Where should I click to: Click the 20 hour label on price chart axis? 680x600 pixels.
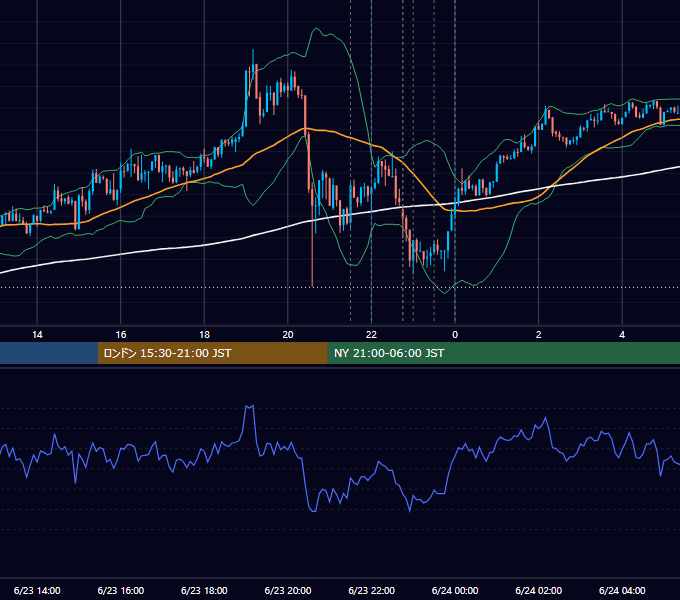click(x=288, y=335)
